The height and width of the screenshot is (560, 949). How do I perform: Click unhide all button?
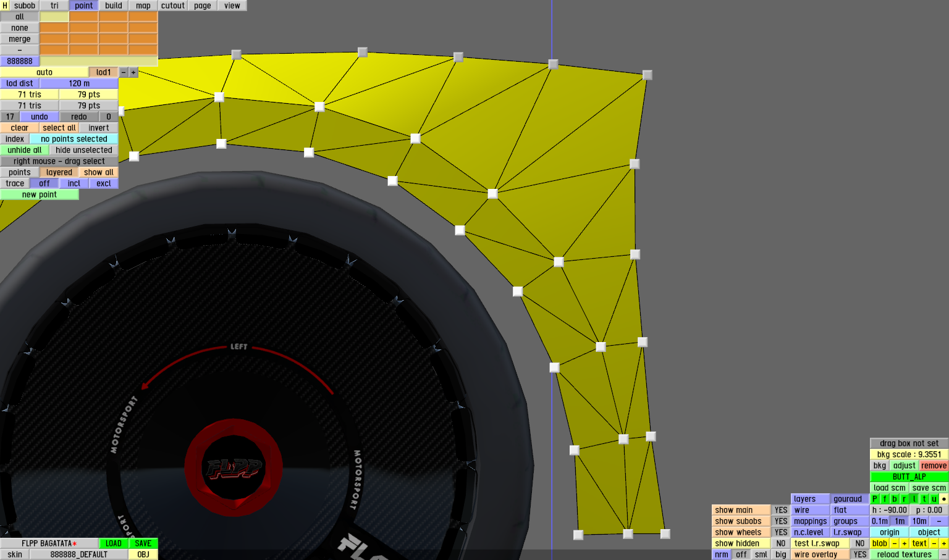click(x=25, y=150)
